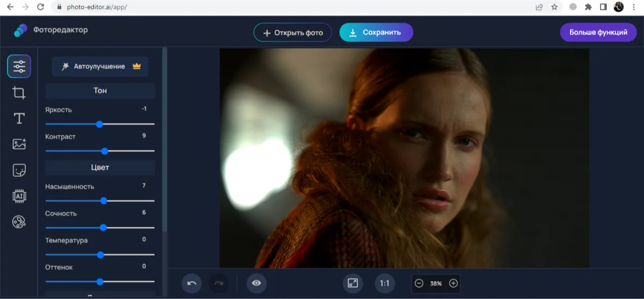The height and width of the screenshot is (299, 644).
Task: Adjust the Насыщенность slider
Action: pyautogui.click(x=100, y=201)
